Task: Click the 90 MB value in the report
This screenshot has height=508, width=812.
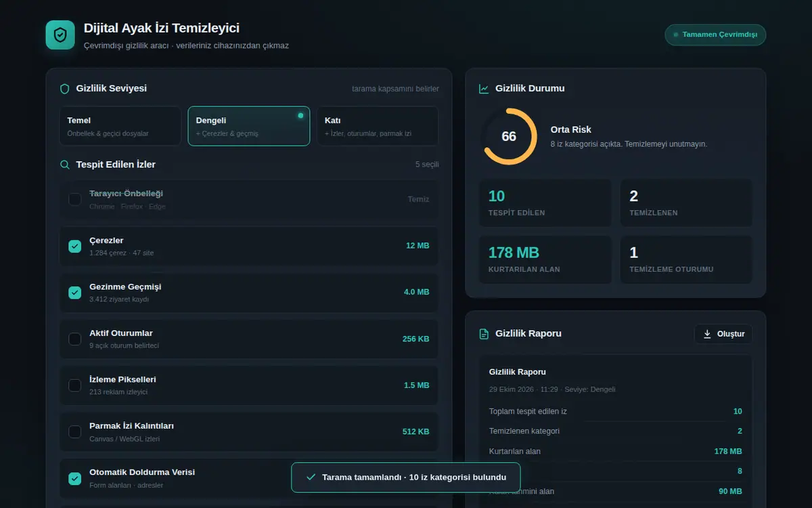Action: tap(730, 491)
